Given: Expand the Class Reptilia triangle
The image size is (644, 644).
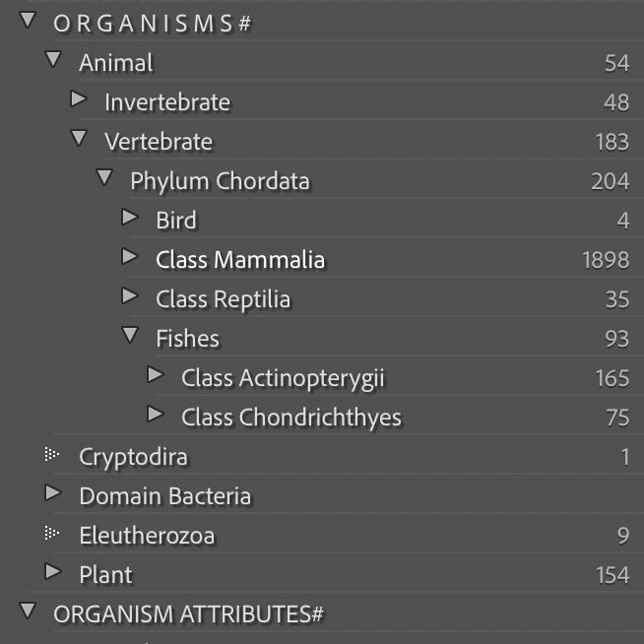Looking at the screenshot, I should tap(130, 296).
